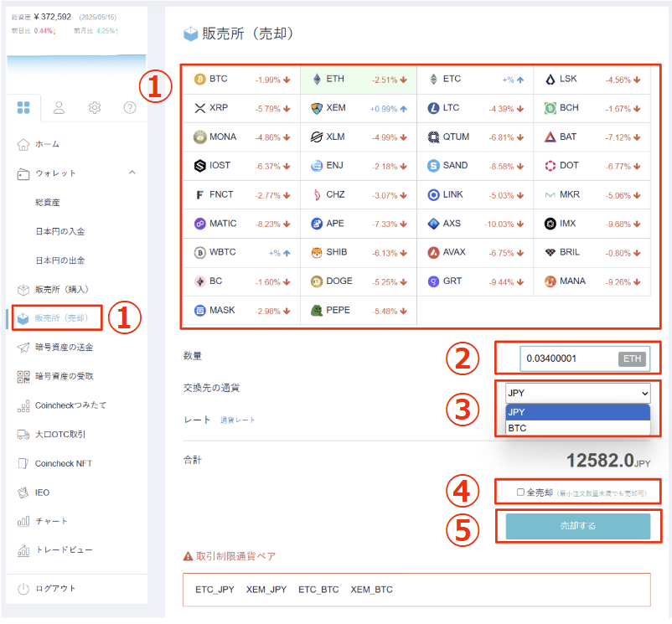The image size is (672, 624).
Task: Select the SAND coin icon
Action: [x=433, y=166]
